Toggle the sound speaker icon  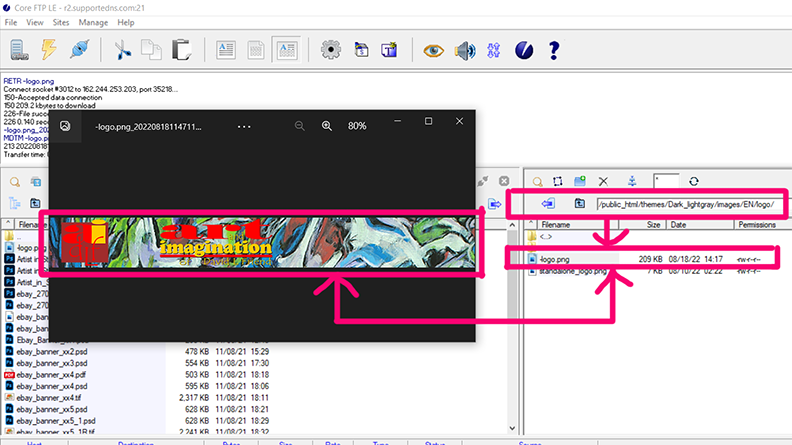click(x=465, y=51)
